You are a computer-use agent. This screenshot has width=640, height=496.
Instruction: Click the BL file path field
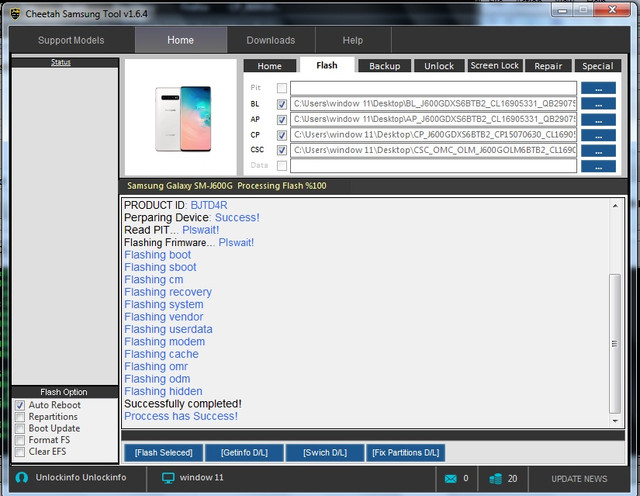coord(433,104)
